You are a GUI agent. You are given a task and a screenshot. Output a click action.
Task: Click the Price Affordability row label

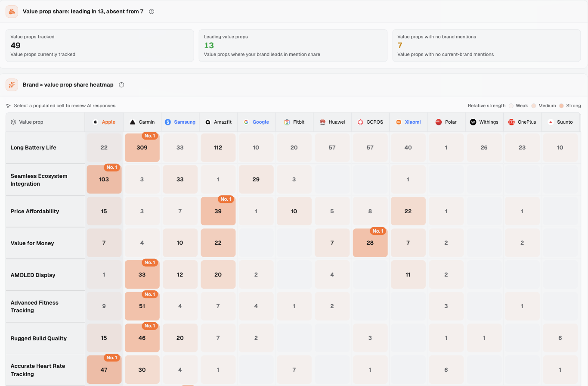35,211
